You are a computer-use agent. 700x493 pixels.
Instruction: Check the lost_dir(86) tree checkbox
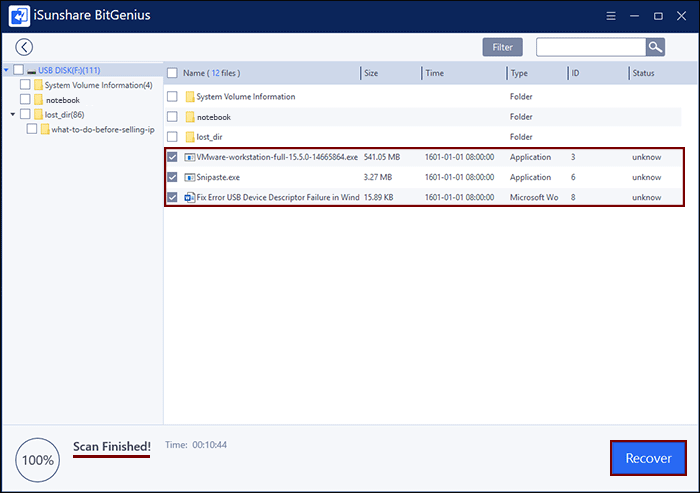(25, 114)
